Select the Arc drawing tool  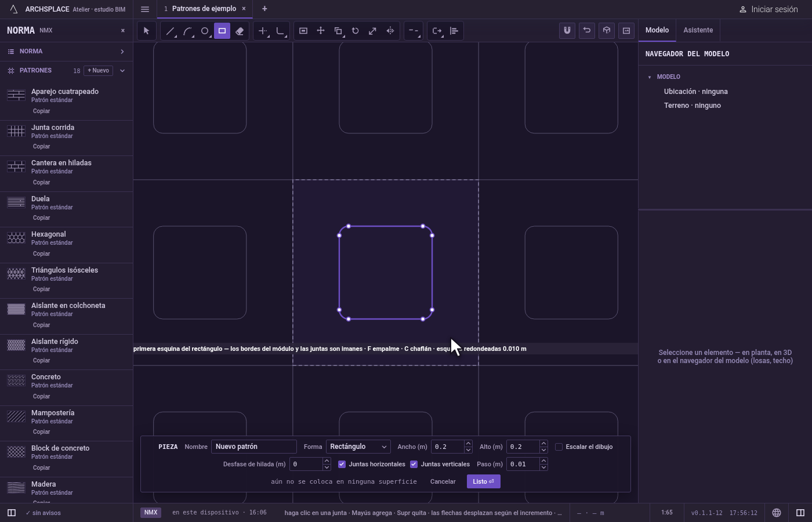click(x=187, y=31)
